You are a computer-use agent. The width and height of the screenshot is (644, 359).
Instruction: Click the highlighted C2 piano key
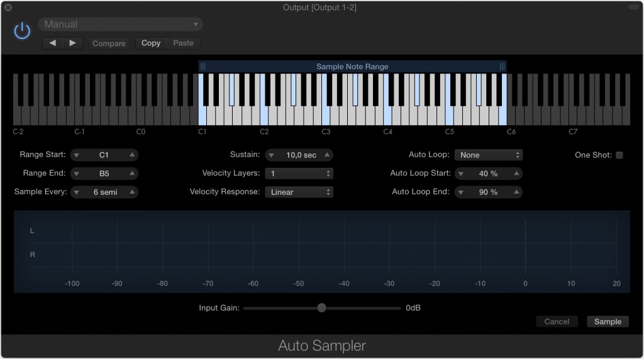(x=264, y=115)
